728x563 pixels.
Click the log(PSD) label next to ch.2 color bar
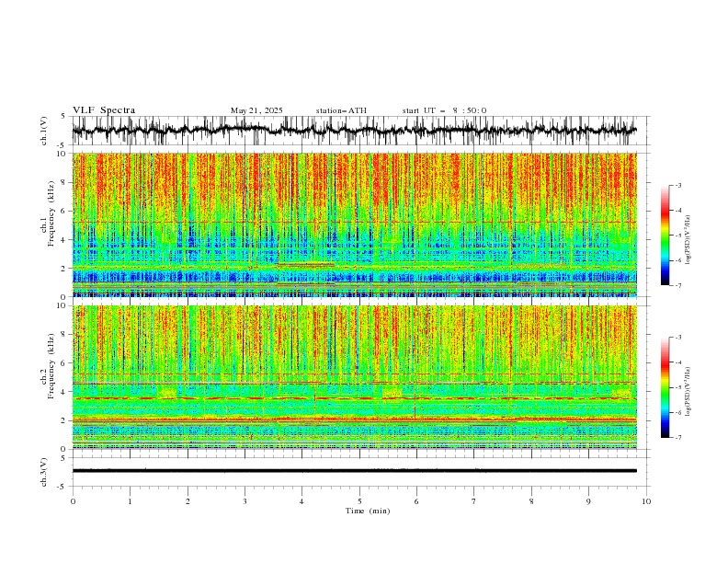[688, 391]
